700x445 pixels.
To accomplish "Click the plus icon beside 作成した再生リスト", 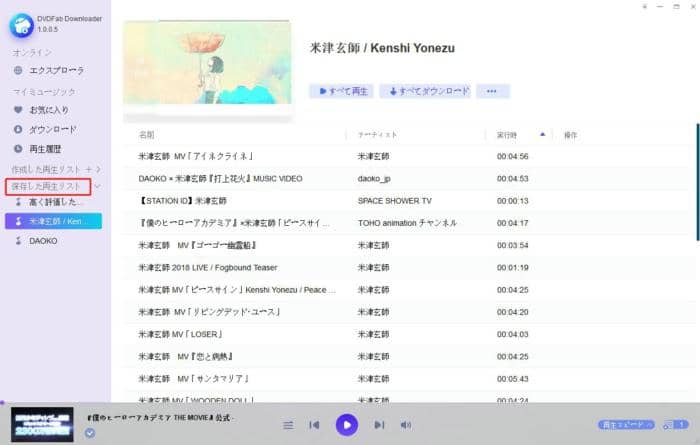I will click(x=88, y=169).
